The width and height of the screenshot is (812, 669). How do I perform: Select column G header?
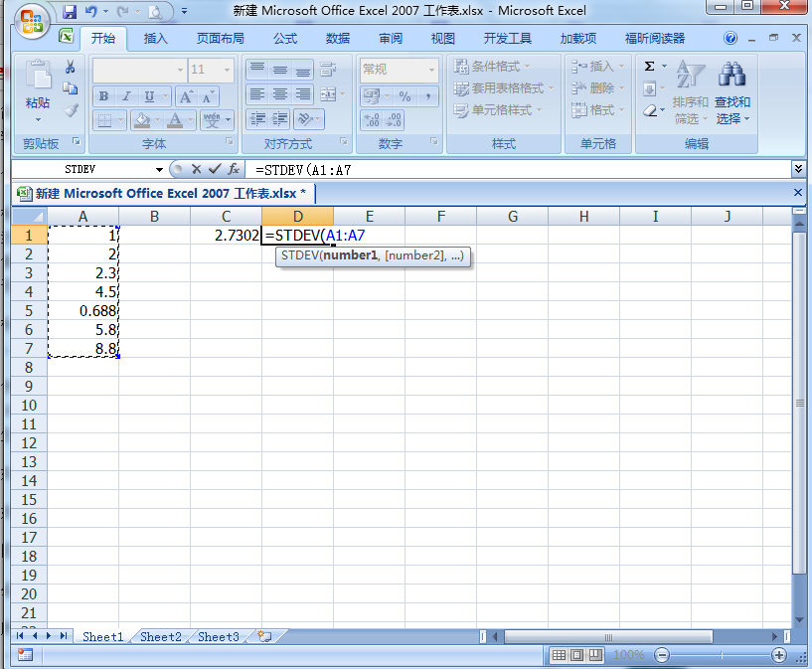tap(513, 217)
